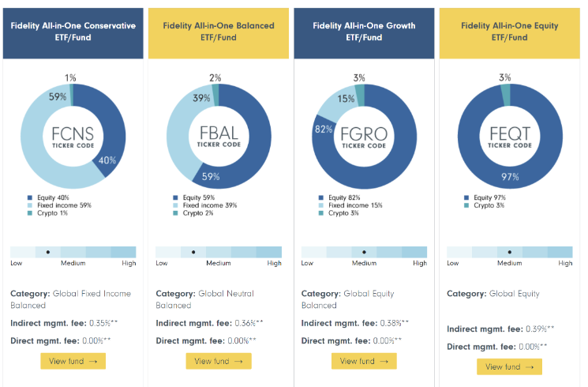The image size is (588, 387).
Task: Click the Equity 82% legend swatch
Action: coord(321,197)
